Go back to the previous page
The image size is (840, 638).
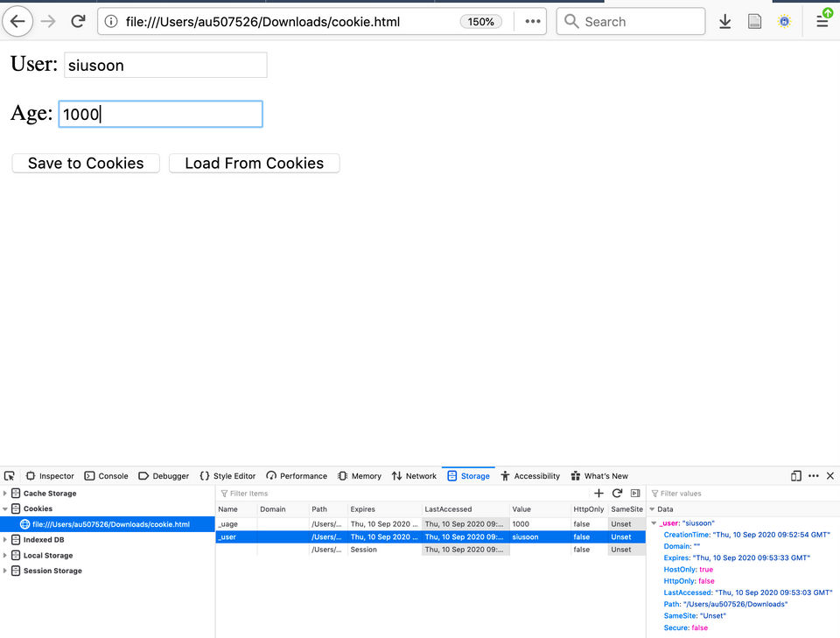(17, 21)
